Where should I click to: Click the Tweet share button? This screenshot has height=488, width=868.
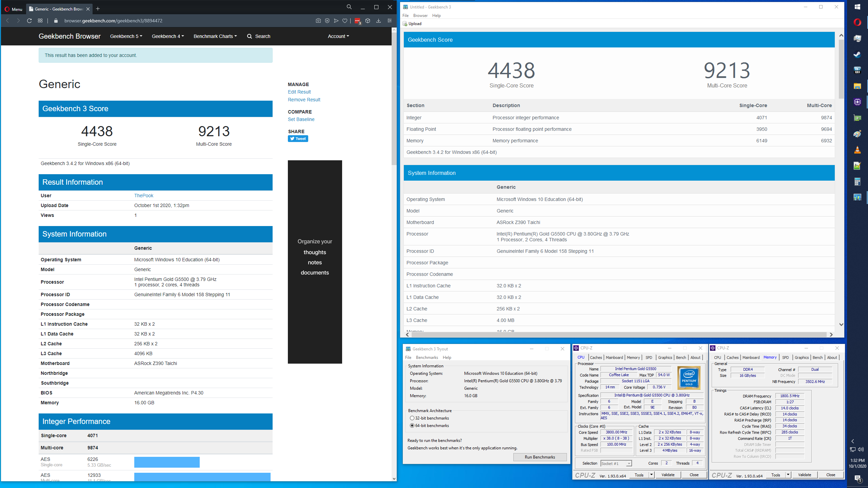[298, 139]
